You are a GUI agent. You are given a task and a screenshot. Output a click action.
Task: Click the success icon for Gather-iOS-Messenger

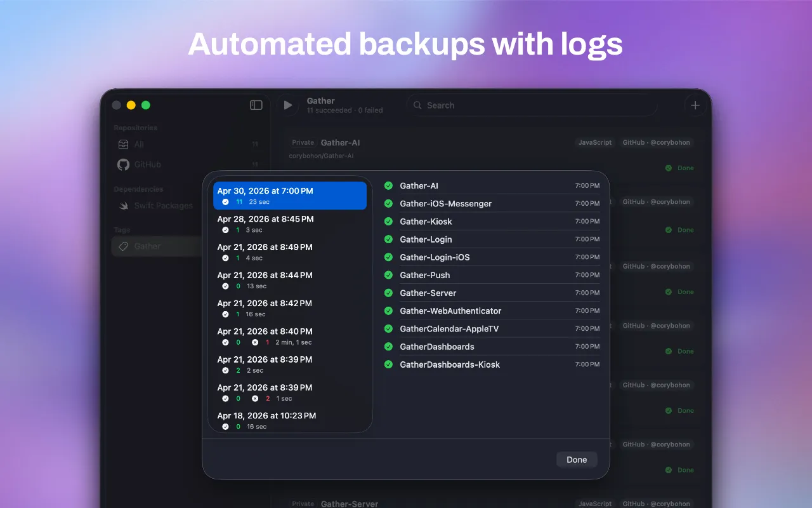coord(388,203)
